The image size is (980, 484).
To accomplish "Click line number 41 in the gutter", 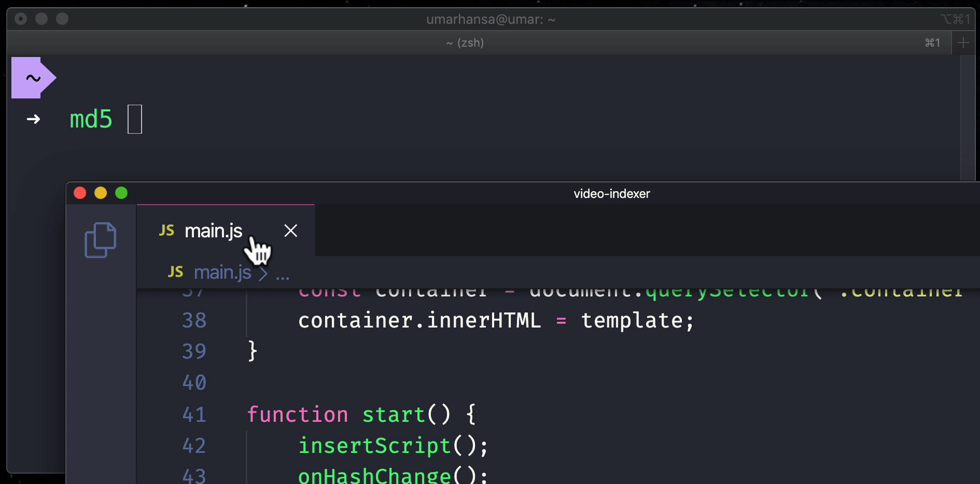I will 193,414.
